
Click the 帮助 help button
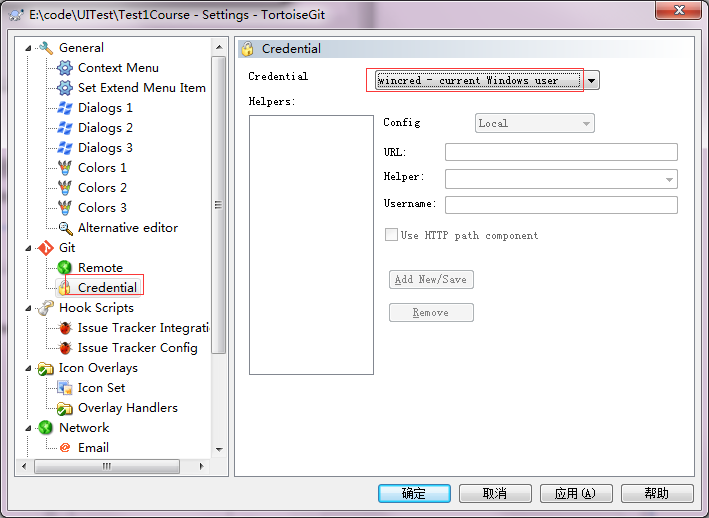(x=657, y=493)
